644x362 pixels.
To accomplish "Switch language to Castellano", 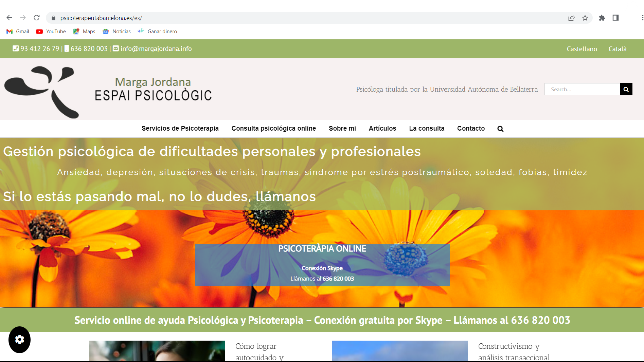I will click(x=582, y=49).
